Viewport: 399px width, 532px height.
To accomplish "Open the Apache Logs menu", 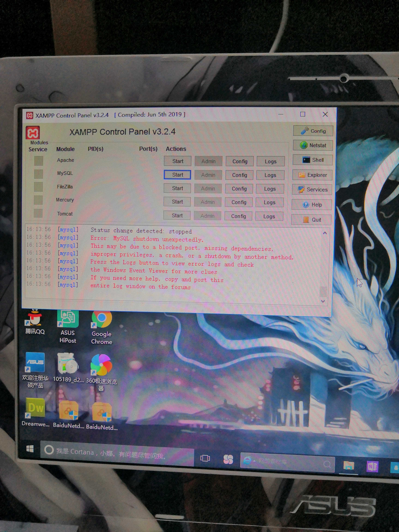I will (x=271, y=161).
